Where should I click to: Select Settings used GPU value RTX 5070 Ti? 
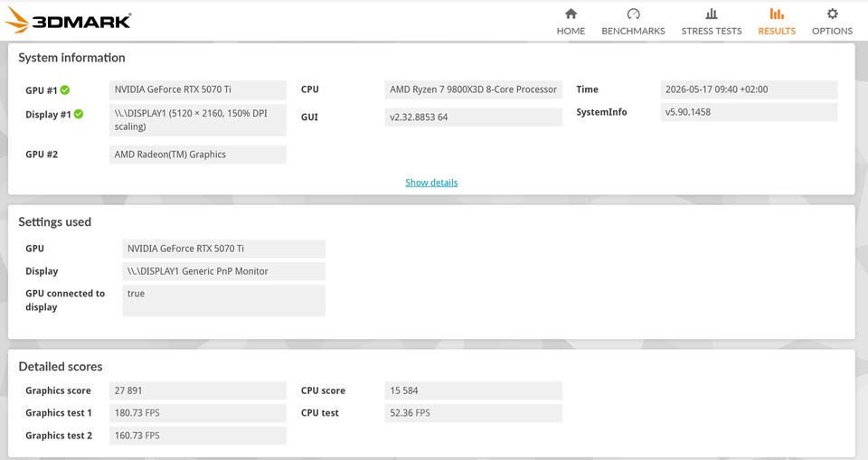click(223, 249)
